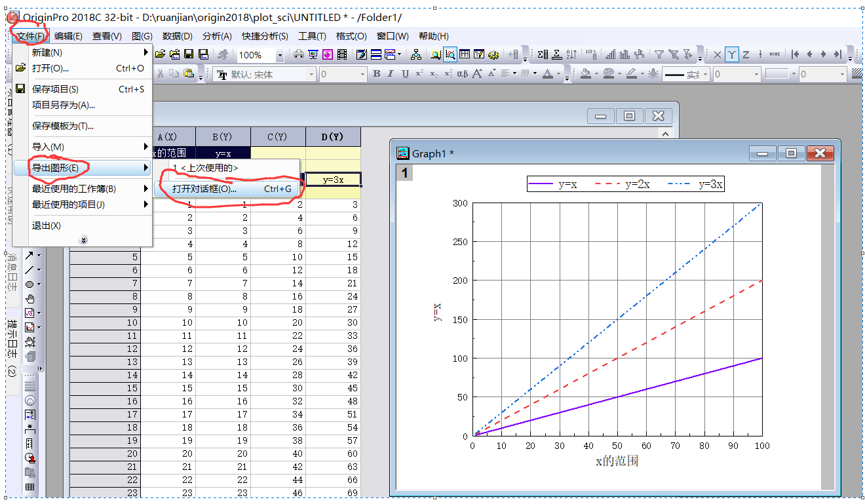Click the Save project floppy toolbar icon
This screenshot has width=865, height=504.
click(x=189, y=54)
